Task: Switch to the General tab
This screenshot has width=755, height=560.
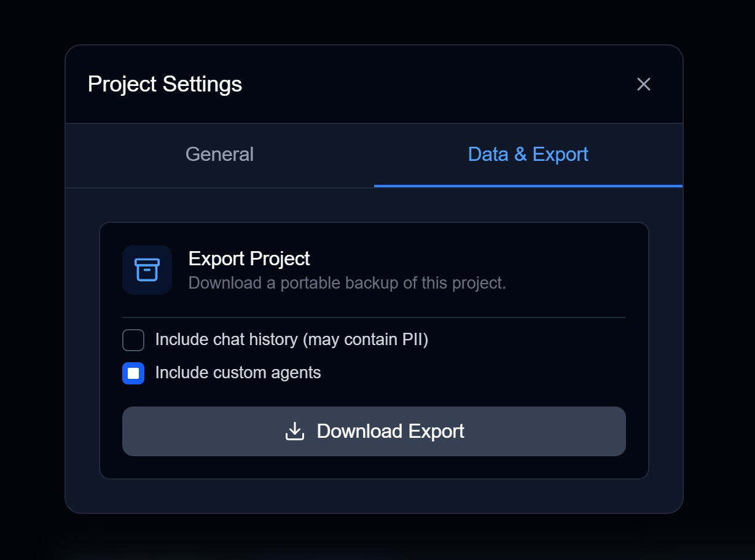Action: pyautogui.click(x=219, y=154)
